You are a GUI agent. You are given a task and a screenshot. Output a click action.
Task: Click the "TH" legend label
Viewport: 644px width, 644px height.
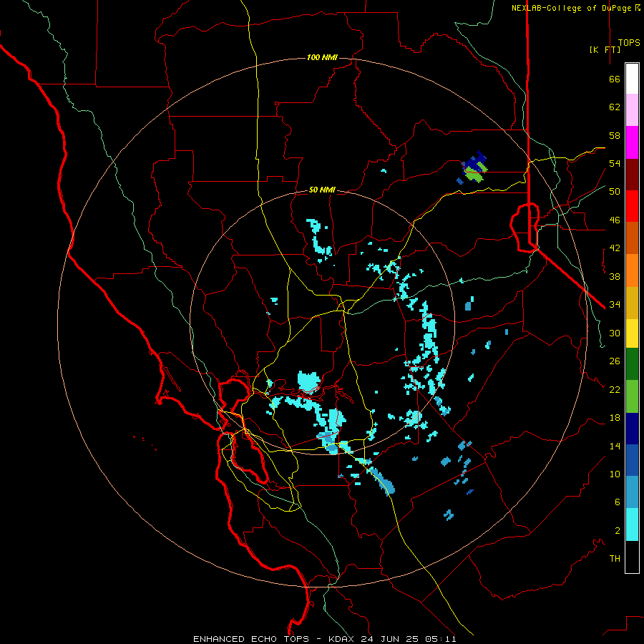(615, 559)
